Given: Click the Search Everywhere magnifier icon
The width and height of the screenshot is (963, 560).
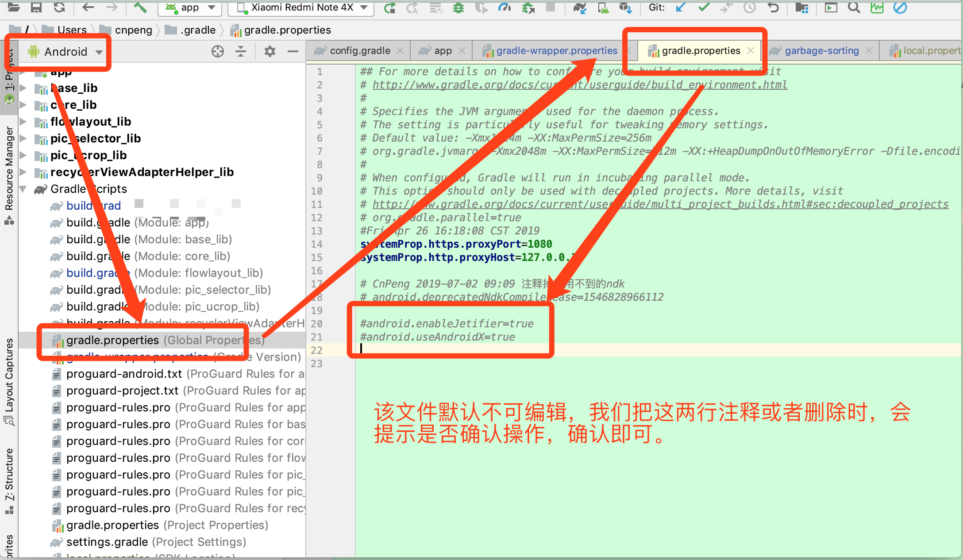Looking at the screenshot, I should tap(854, 8).
